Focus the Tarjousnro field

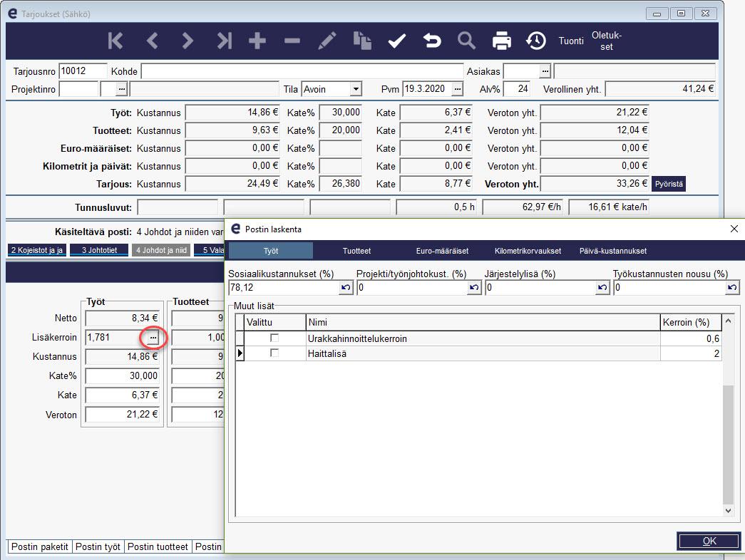pos(83,71)
